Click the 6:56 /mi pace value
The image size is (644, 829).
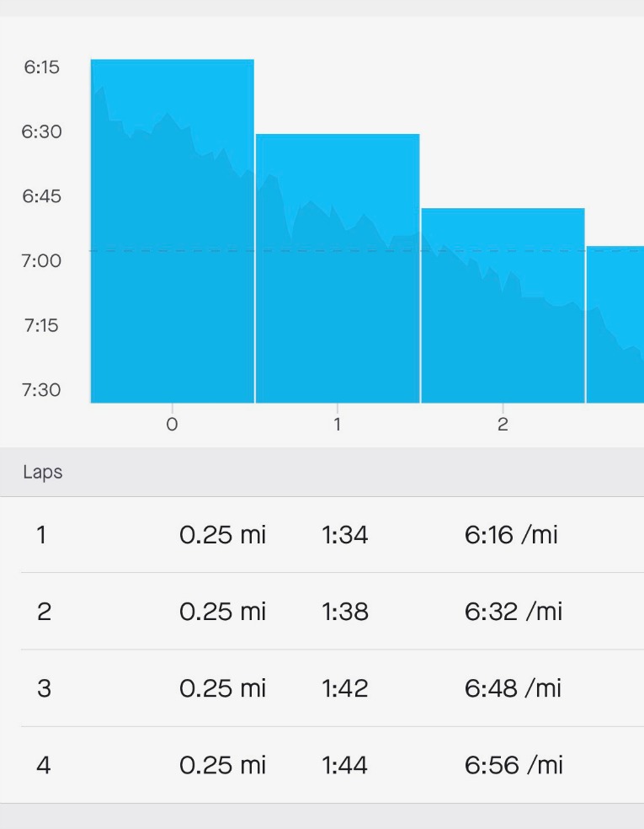click(513, 766)
